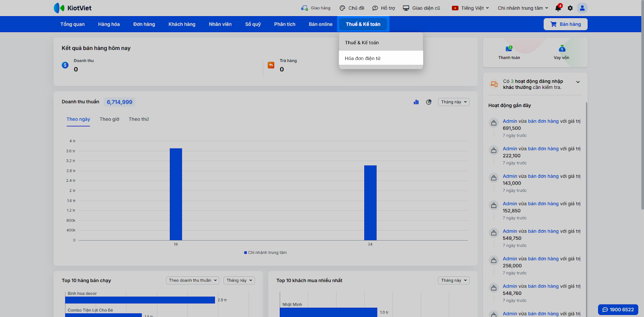The image size is (644, 317).
Task: Open the Hỗ trợ support chat icon
Action: pyautogui.click(x=375, y=8)
